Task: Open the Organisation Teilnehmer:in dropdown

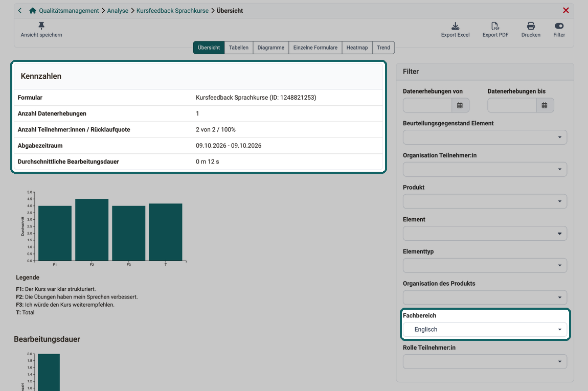Action: pyautogui.click(x=485, y=169)
